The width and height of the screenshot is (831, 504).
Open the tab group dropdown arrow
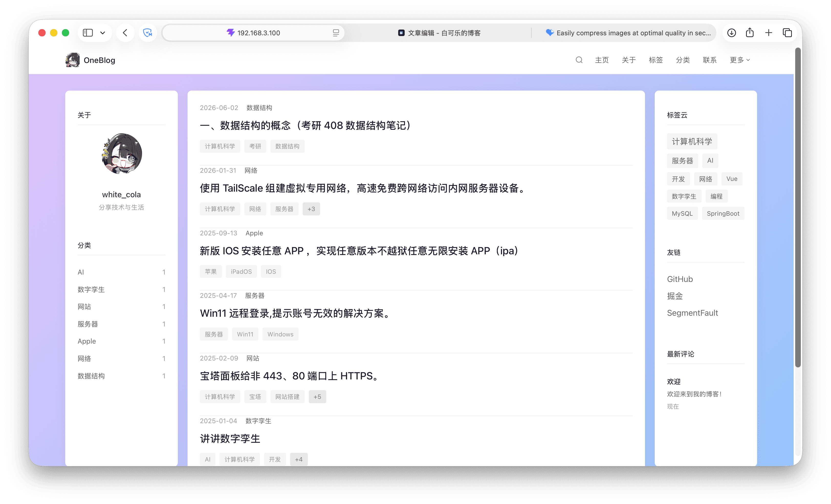[103, 33]
